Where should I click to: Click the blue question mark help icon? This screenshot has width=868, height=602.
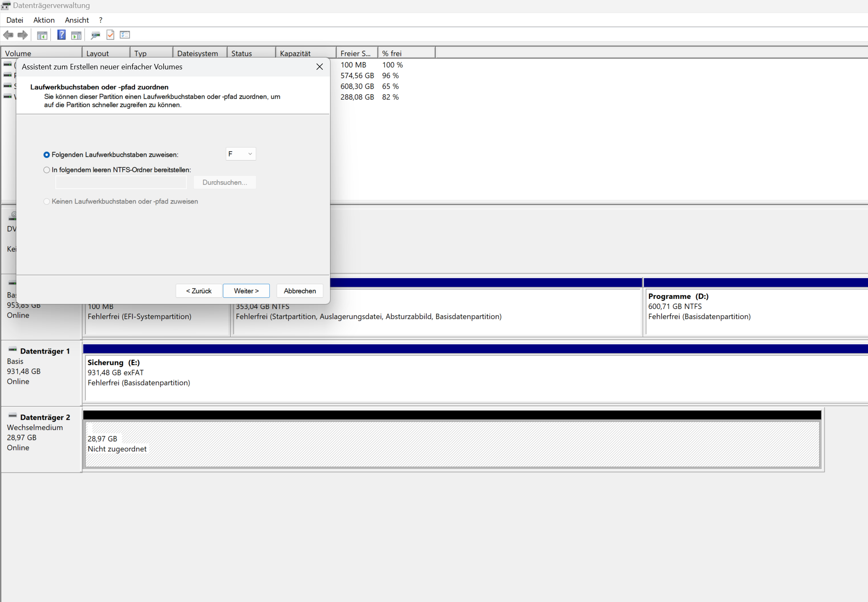point(61,35)
